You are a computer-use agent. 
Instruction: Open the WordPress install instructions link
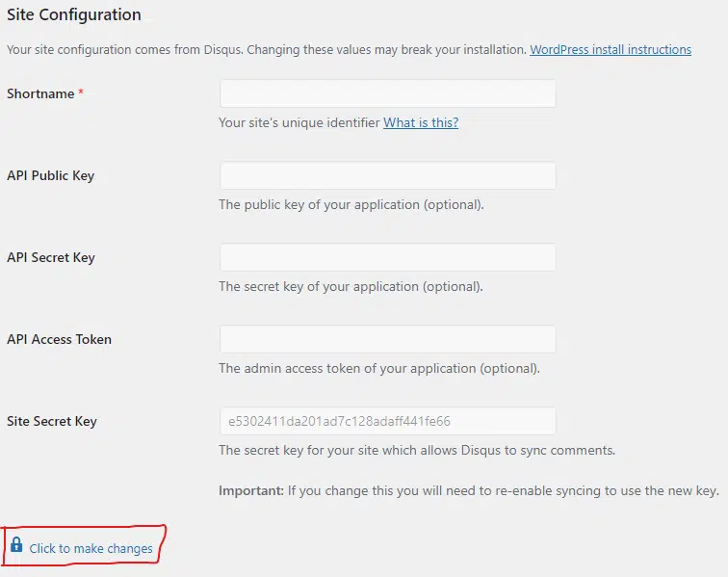click(x=611, y=49)
